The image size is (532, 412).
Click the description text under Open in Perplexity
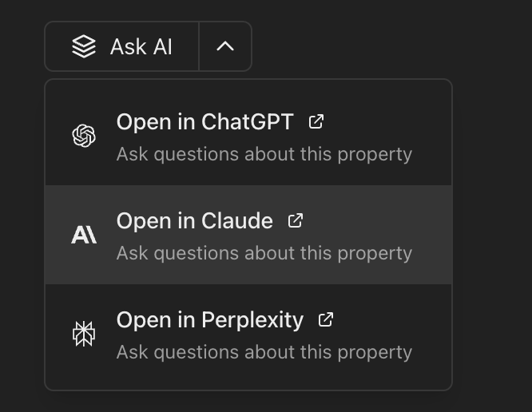[264, 352]
